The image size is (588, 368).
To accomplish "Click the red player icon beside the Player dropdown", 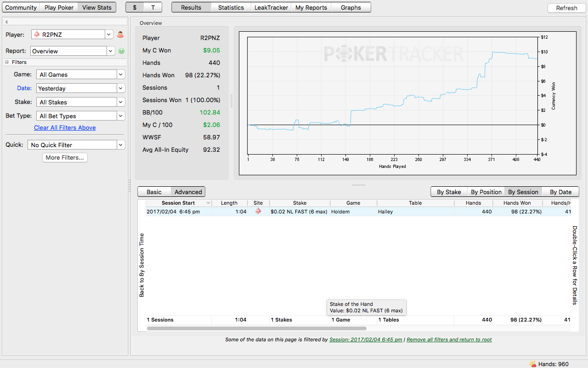I will point(120,34).
